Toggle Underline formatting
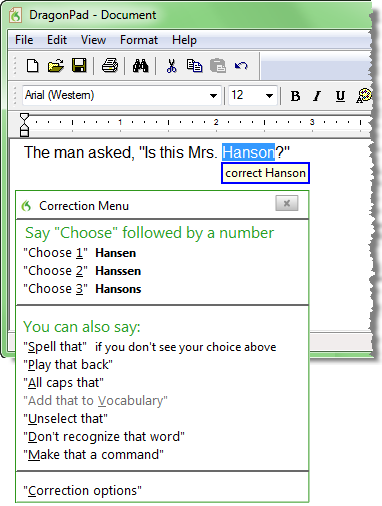The image size is (382, 506). coord(340,96)
